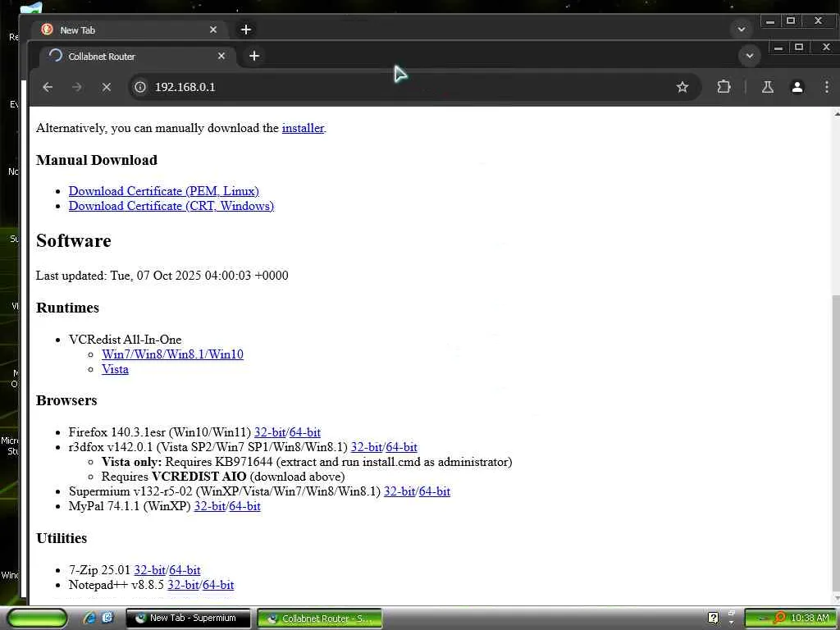The image size is (840, 630).
Task: Close the Collabnet Router tab
Action: pyautogui.click(x=221, y=56)
